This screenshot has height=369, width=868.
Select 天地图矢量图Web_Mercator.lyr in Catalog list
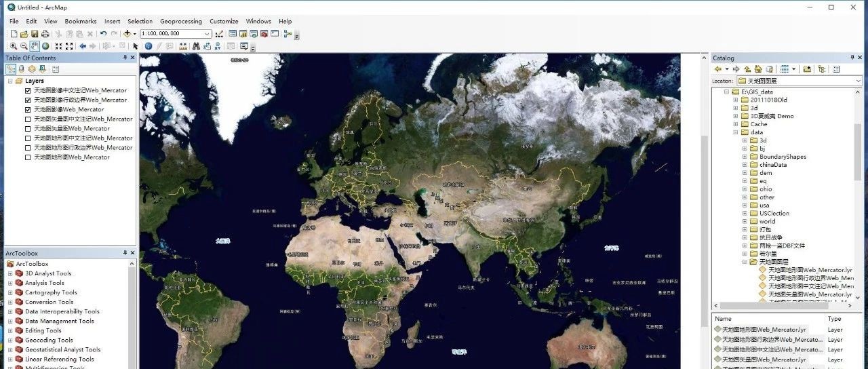point(764,360)
